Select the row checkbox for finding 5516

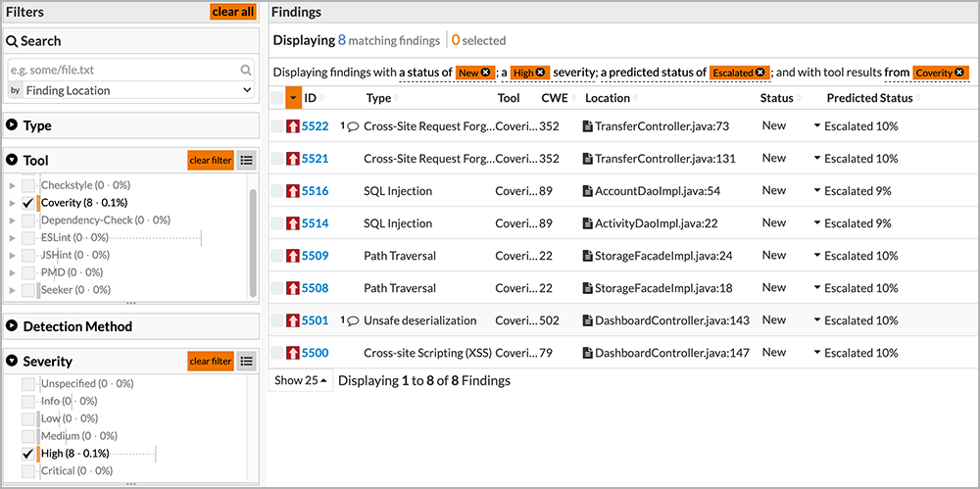coord(277,191)
